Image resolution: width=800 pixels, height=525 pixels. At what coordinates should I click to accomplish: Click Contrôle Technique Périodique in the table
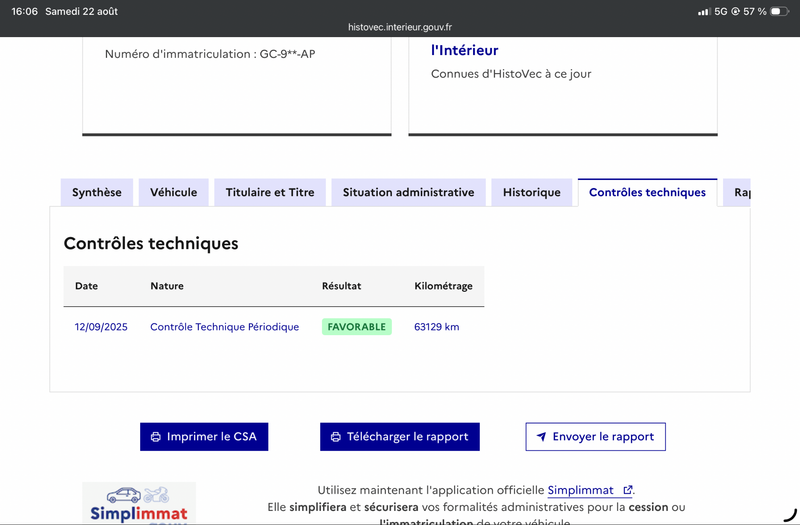(x=224, y=327)
